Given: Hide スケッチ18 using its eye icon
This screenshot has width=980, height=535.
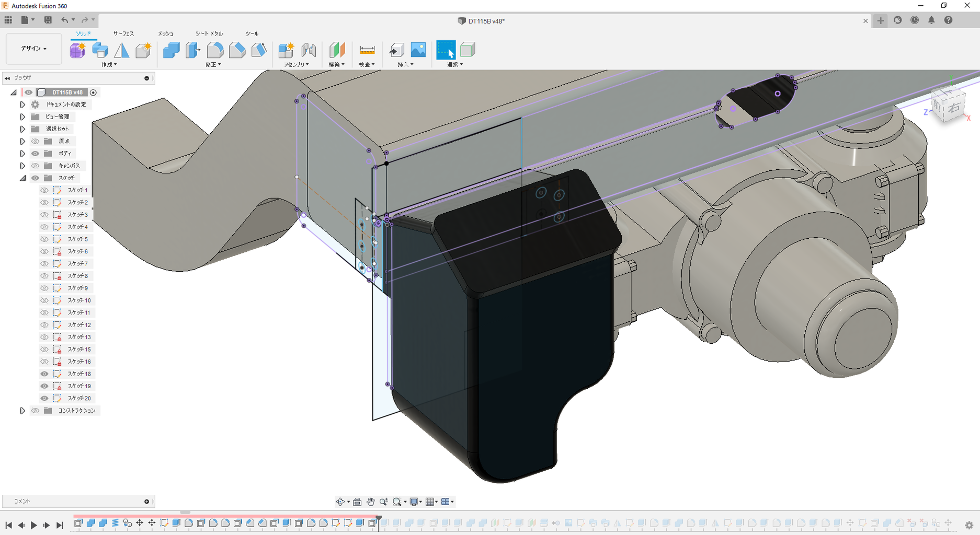Looking at the screenshot, I should tap(44, 374).
